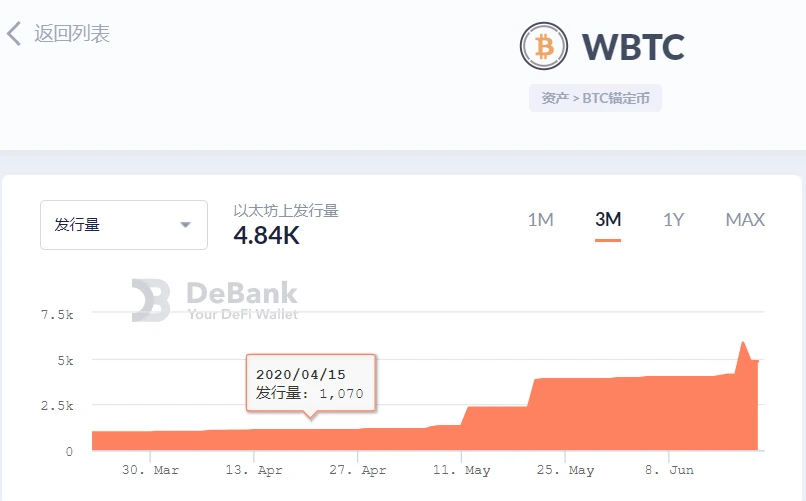Switch chart range to 1M
The image size is (806, 501).
click(541, 220)
